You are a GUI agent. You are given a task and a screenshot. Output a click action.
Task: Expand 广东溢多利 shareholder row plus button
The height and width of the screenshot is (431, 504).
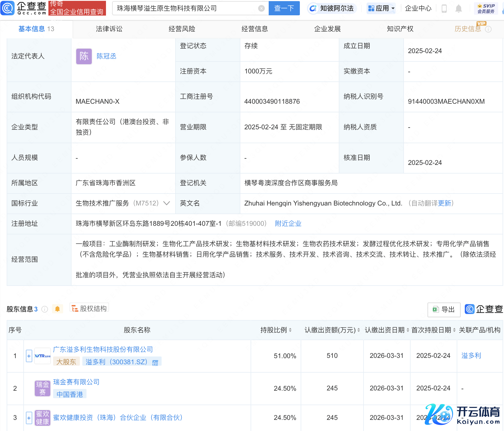pos(29,356)
